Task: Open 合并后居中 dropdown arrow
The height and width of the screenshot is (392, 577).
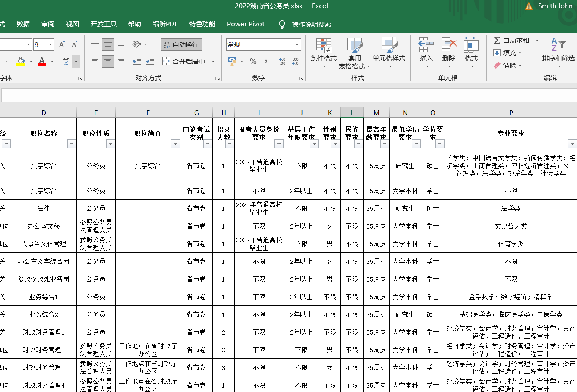Action: tap(213, 61)
